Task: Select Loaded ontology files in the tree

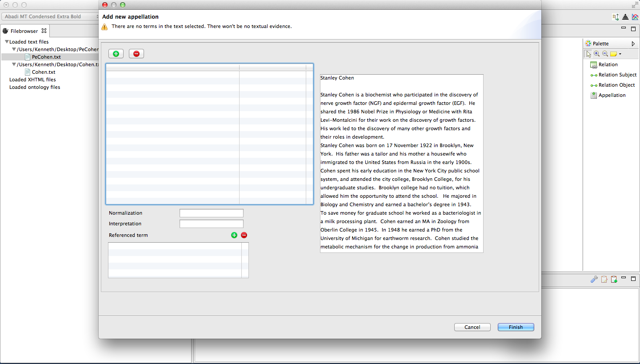Action: (35, 87)
